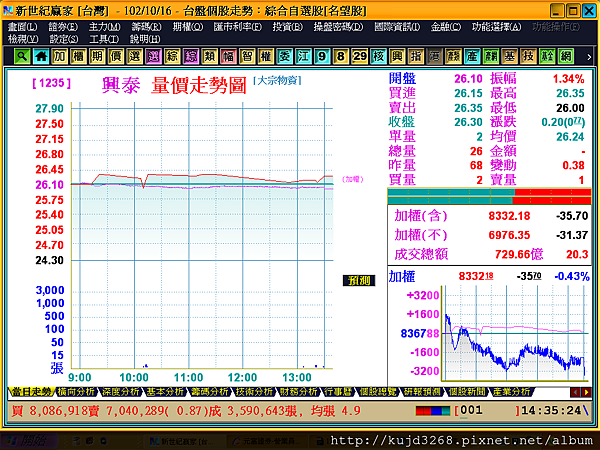Open the 設定(S) menu
The image size is (600, 450).
[64, 39]
